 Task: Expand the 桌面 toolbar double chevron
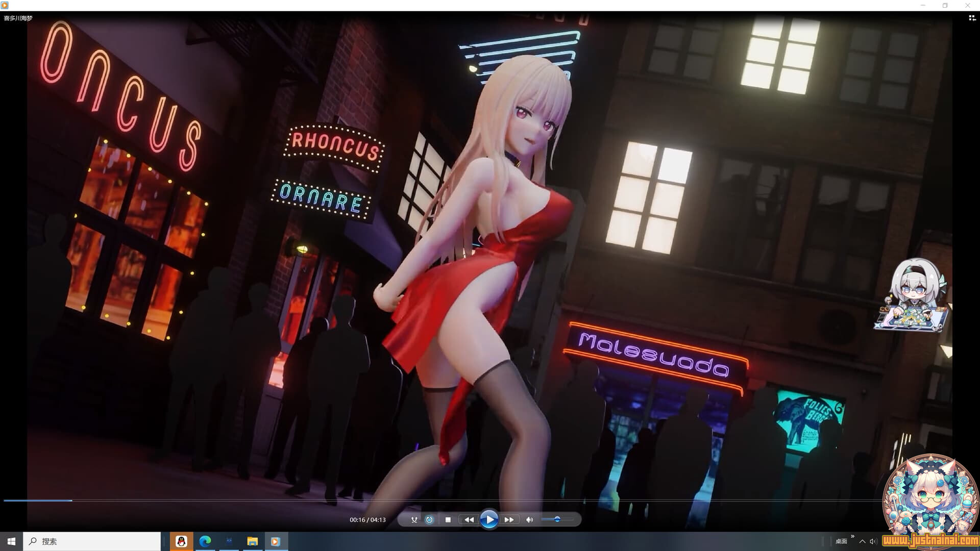[x=852, y=537]
